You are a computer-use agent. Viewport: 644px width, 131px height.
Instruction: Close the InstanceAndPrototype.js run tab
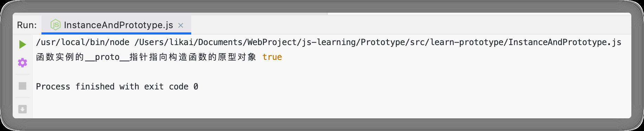pyautogui.click(x=181, y=25)
